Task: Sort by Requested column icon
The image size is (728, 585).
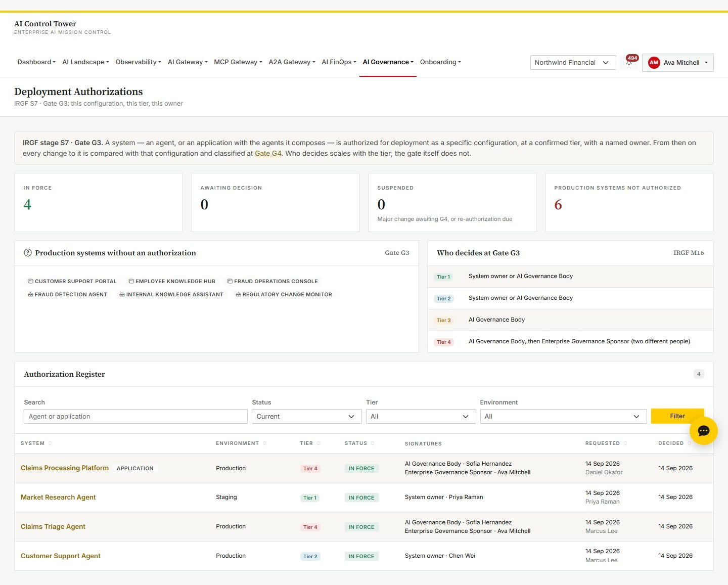Action: click(x=625, y=443)
